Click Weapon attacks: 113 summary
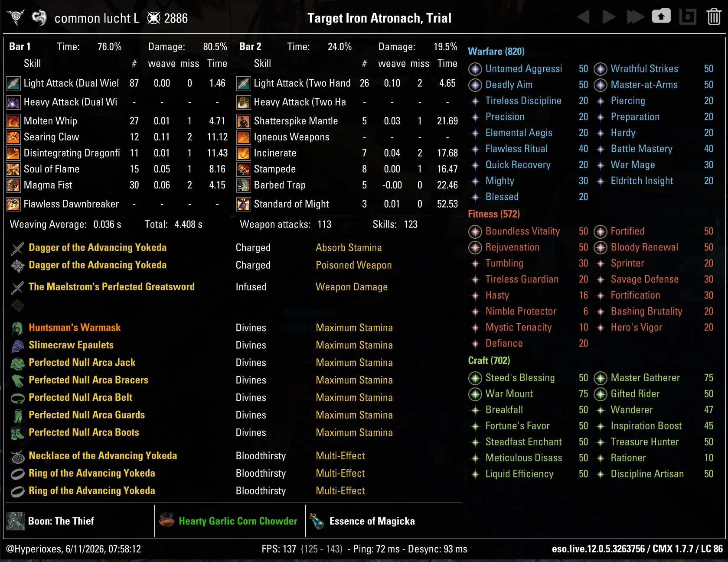 285,224
